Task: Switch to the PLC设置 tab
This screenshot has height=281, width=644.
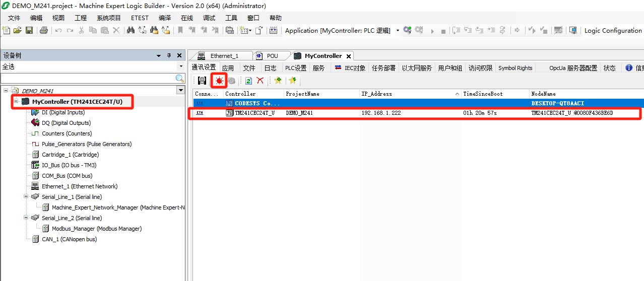Action: tap(296, 68)
